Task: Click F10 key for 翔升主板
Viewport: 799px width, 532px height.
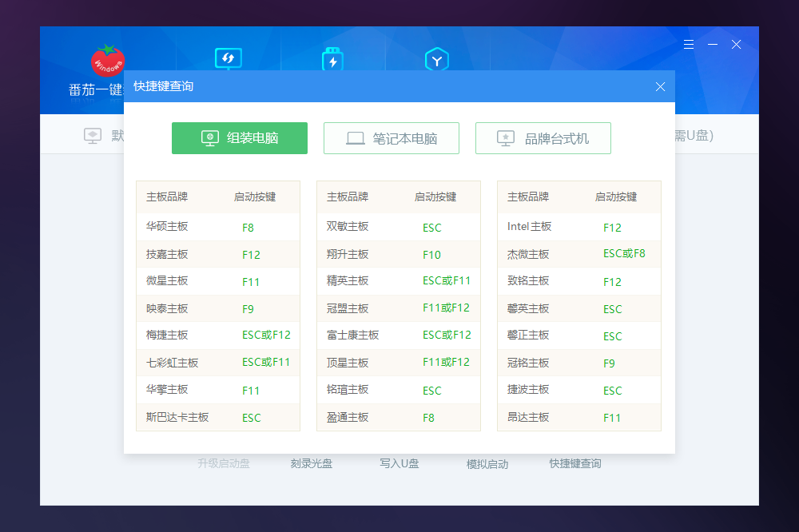Action: [431, 255]
